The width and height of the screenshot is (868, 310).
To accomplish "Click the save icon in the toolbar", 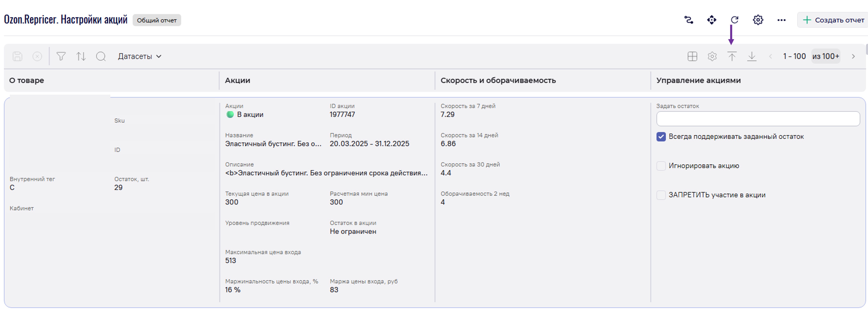I will 17,56.
